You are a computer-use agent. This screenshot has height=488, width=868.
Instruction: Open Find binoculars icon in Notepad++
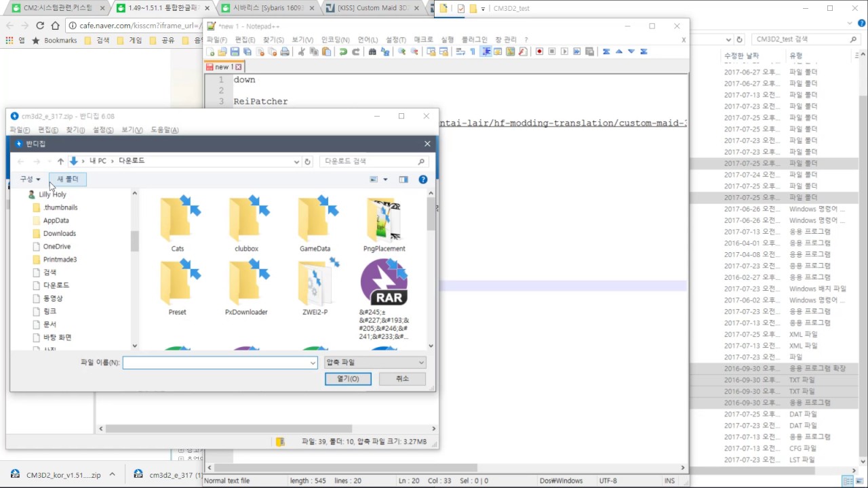372,52
